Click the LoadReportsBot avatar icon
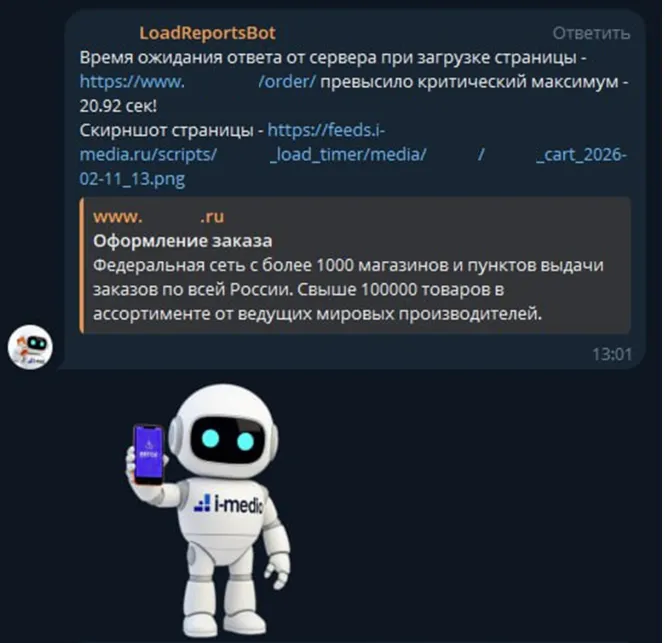The width and height of the screenshot is (665, 643). pos(30,347)
